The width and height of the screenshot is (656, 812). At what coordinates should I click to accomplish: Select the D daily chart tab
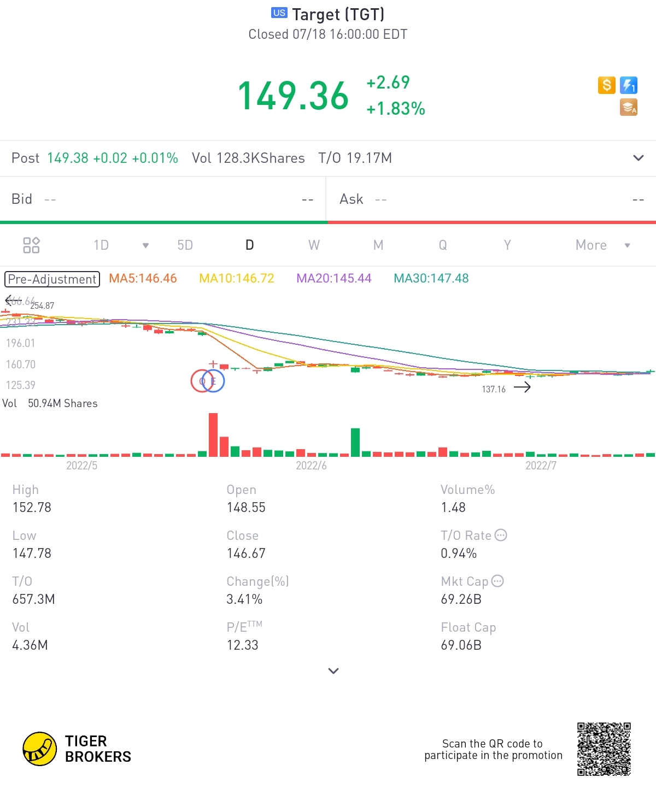[249, 245]
